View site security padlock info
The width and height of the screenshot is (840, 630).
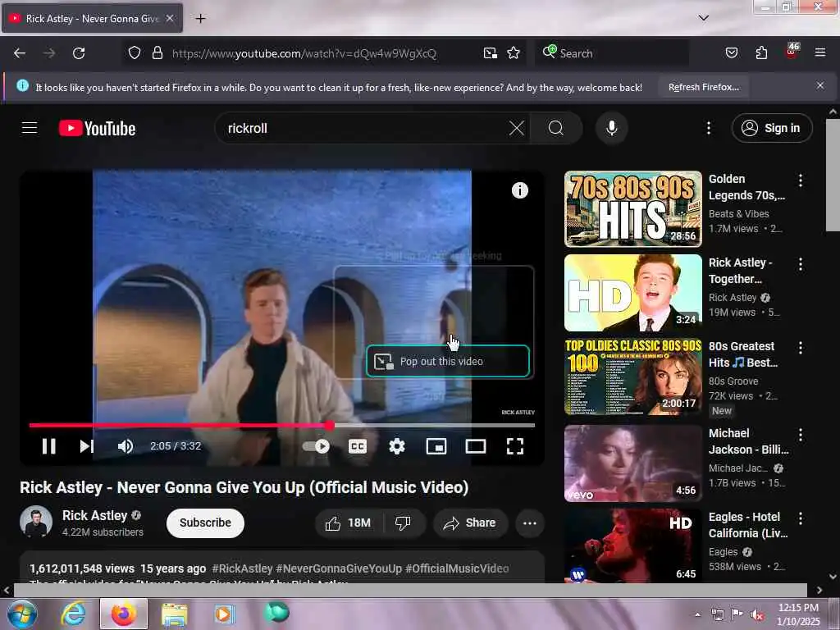tap(157, 53)
